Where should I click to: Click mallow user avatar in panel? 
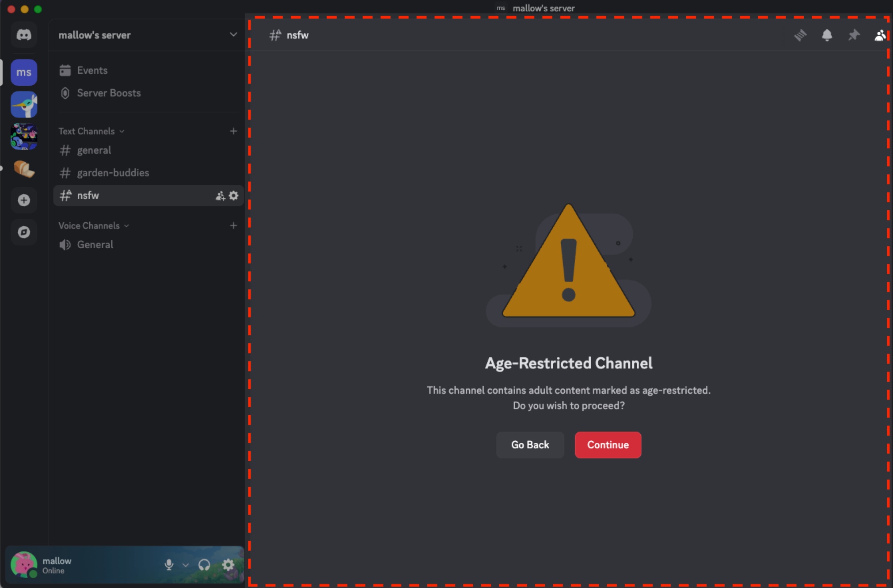tap(23, 564)
